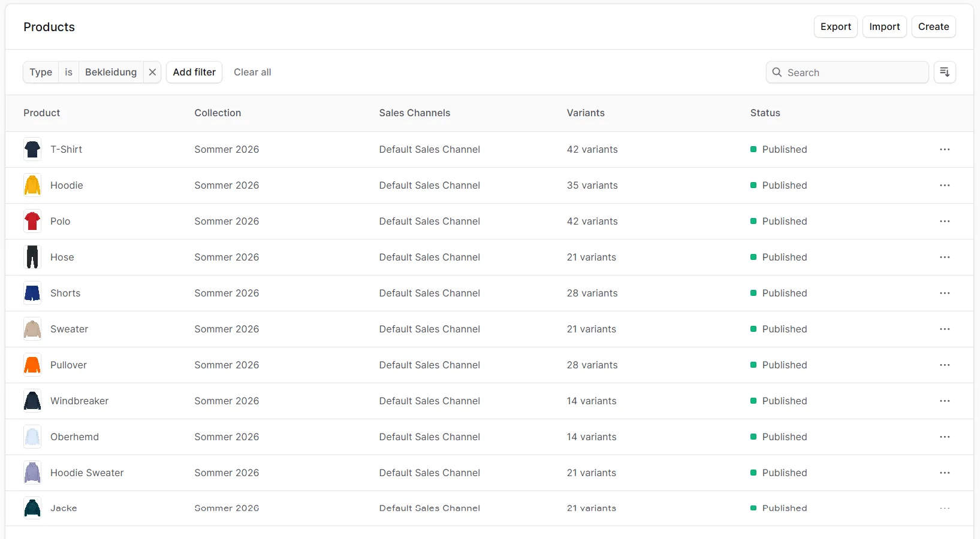Open row actions menu for Hoodie product
Image resolution: width=980 pixels, height=539 pixels.
945,186
